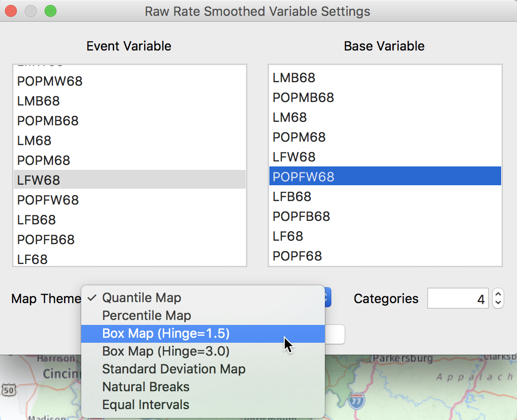Select Natural Breaks theme
The width and height of the screenshot is (517, 420).
coord(203,387)
